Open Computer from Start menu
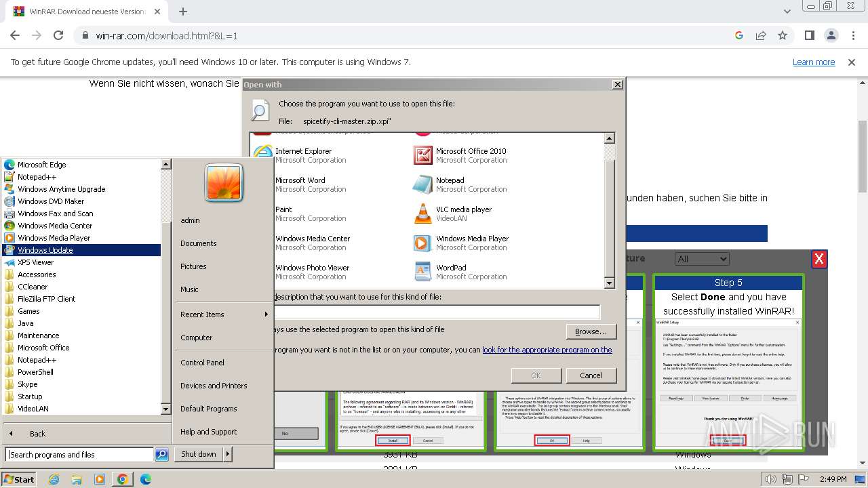 197,338
